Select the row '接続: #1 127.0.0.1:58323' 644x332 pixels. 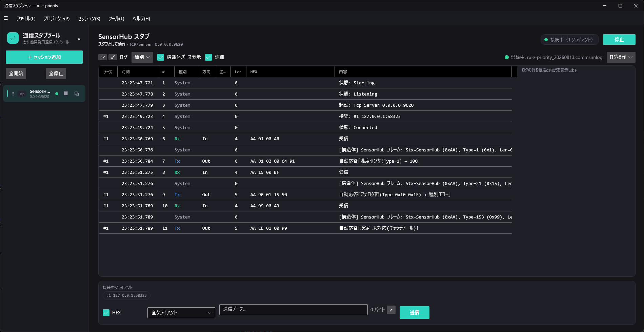point(305,116)
